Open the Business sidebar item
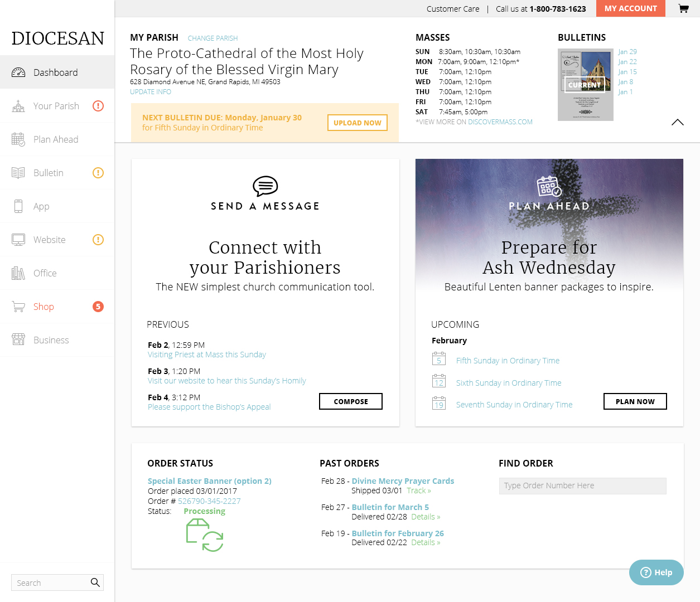700x602 pixels. pyautogui.click(x=51, y=340)
